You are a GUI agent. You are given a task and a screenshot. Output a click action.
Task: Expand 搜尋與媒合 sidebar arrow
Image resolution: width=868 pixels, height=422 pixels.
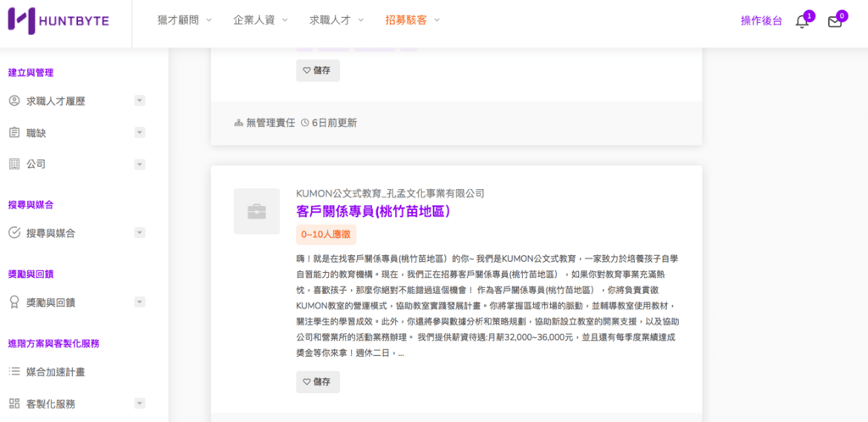[140, 233]
